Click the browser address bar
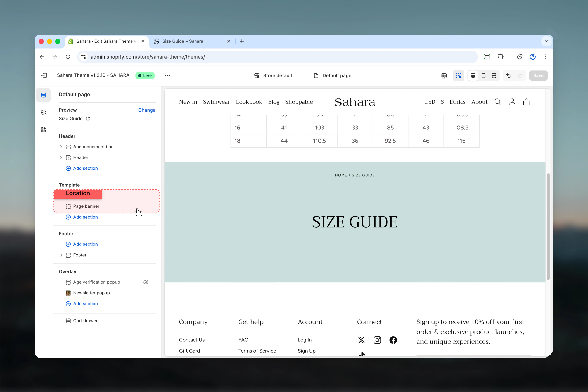The height and width of the screenshot is (392, 588). click(x=277, y=57)
